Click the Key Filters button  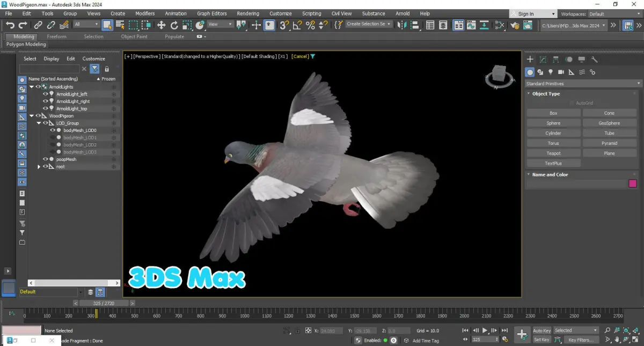click(581, 340)
